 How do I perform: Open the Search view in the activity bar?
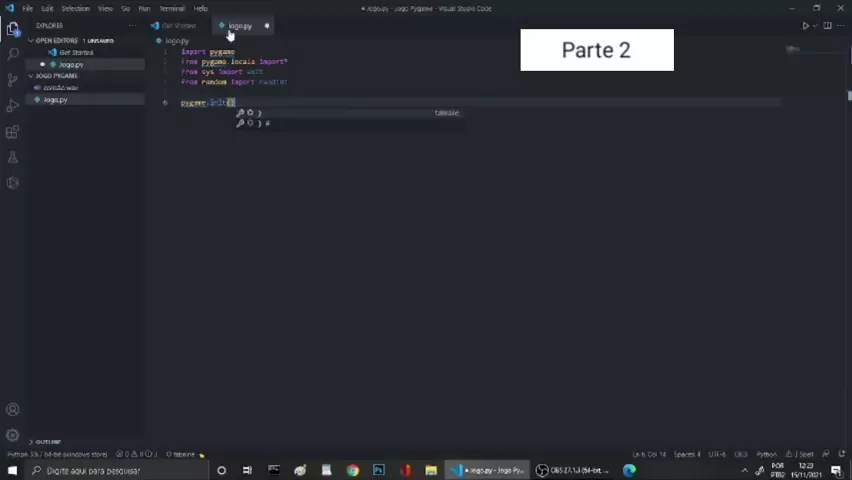[12, 54]
